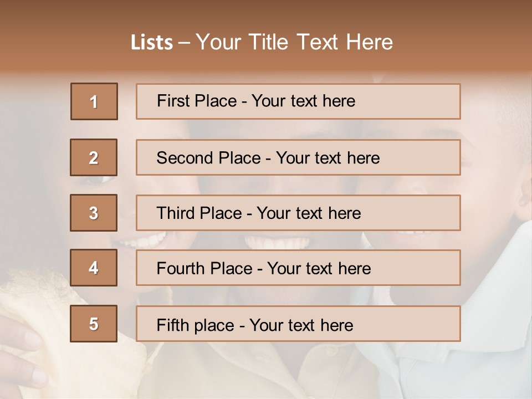Select the number 2 box
This screenshot has height=399, width=532.
click(94, 157)
